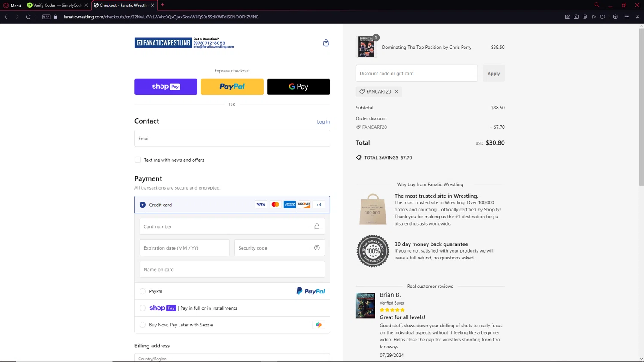The image size is (644, 362).
Task: Select the PayPal payment radio option
Action: coord(143,291)
